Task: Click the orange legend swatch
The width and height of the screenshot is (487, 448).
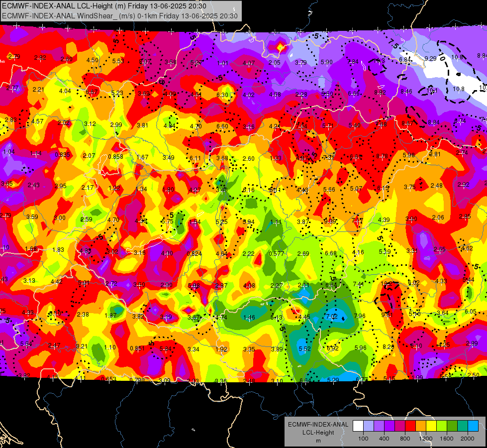Action: 421,426
